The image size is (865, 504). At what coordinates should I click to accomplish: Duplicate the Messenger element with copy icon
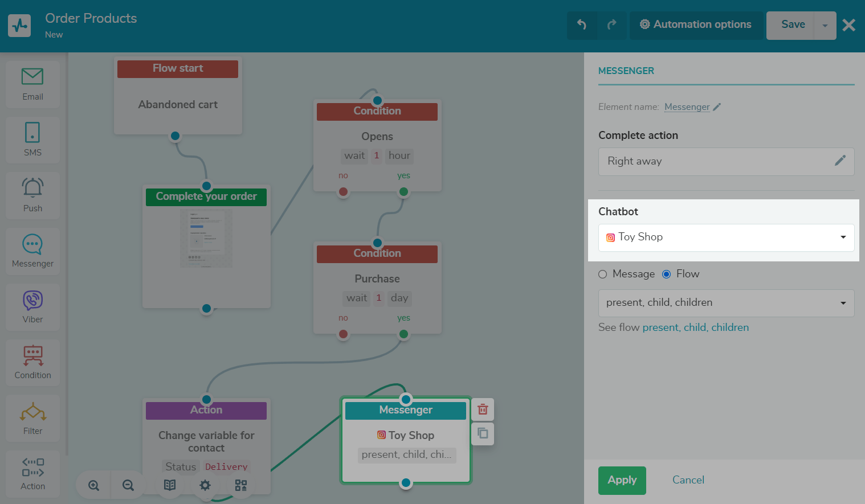click(483, 433)
